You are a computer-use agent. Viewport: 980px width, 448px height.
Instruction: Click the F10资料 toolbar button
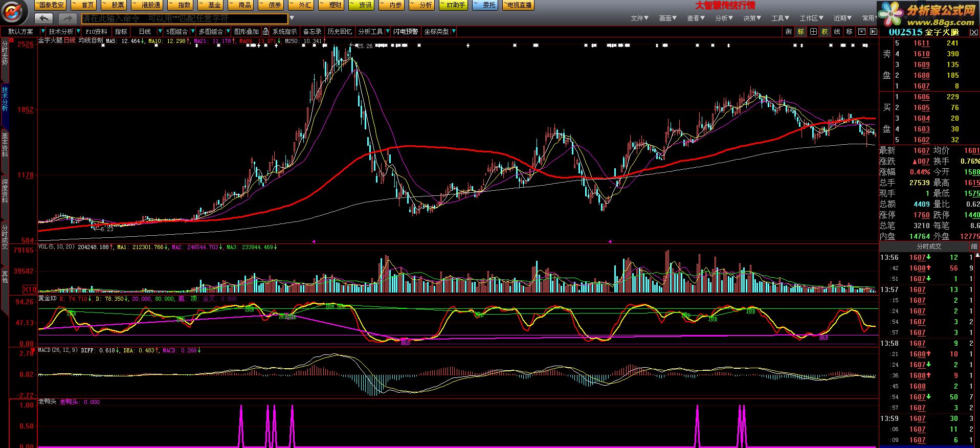click(96, 32)
